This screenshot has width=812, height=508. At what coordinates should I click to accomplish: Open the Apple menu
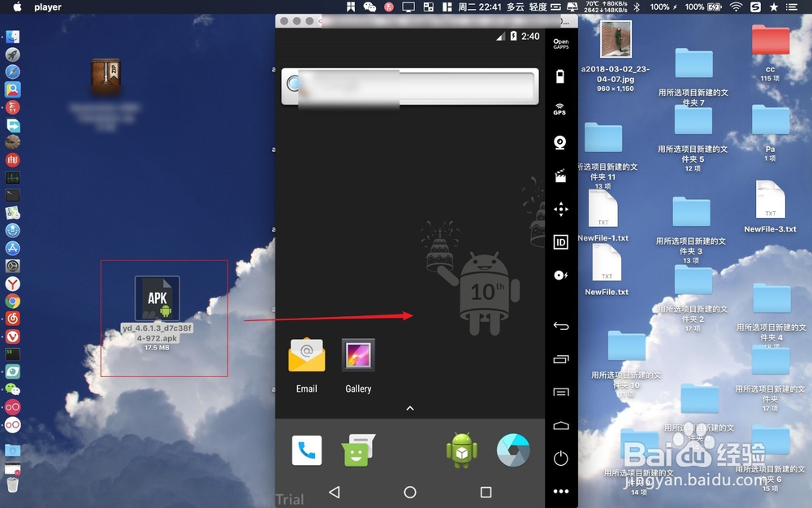click(x=17, y=7)
